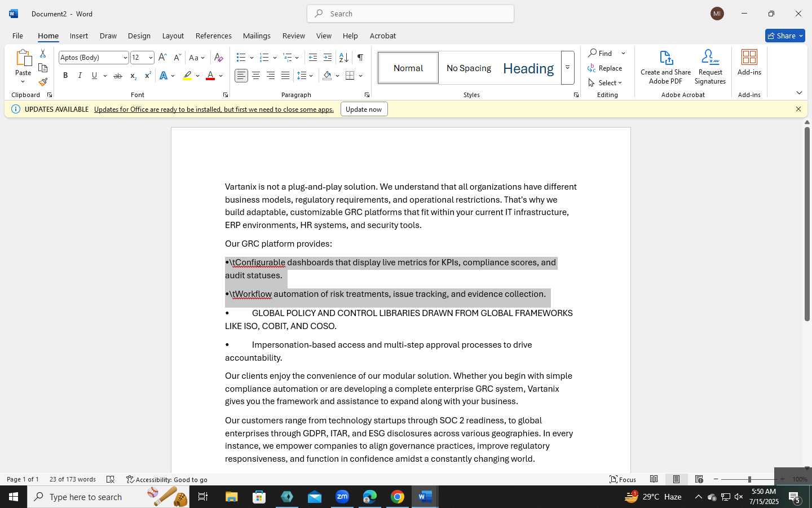Open the font name dropdown Aptos (Body)
The image size is (812, 508).
click(125, 58)
